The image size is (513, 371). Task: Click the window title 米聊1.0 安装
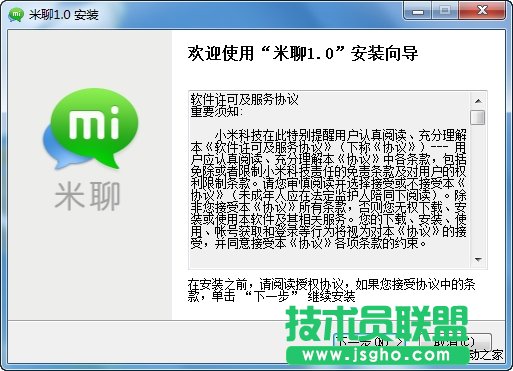point(63,15)
